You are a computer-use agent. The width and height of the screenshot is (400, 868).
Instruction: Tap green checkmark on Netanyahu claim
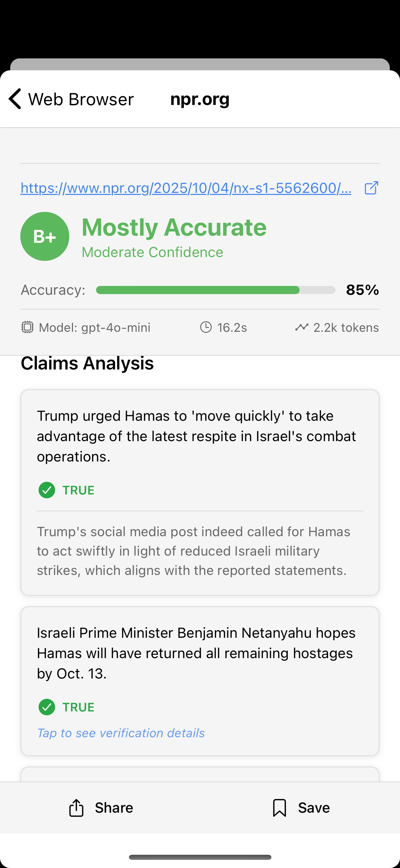pyautogui.click(x=47, y=707)
